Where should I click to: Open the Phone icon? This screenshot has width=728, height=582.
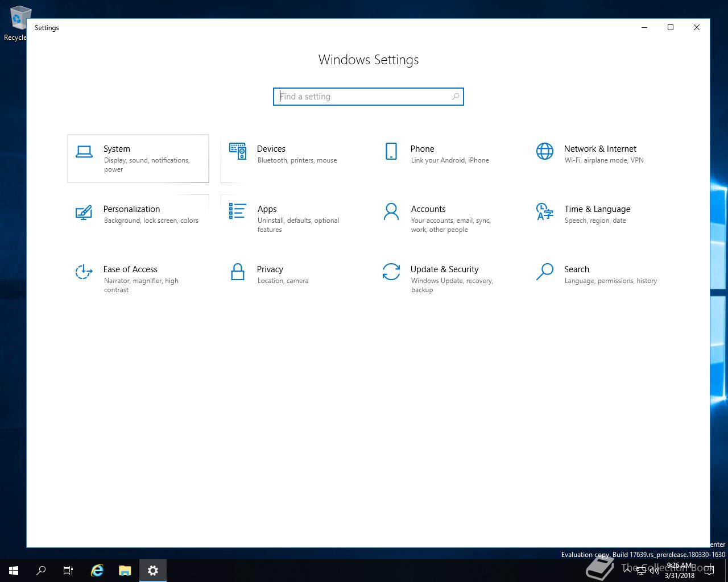pos(391,151)
